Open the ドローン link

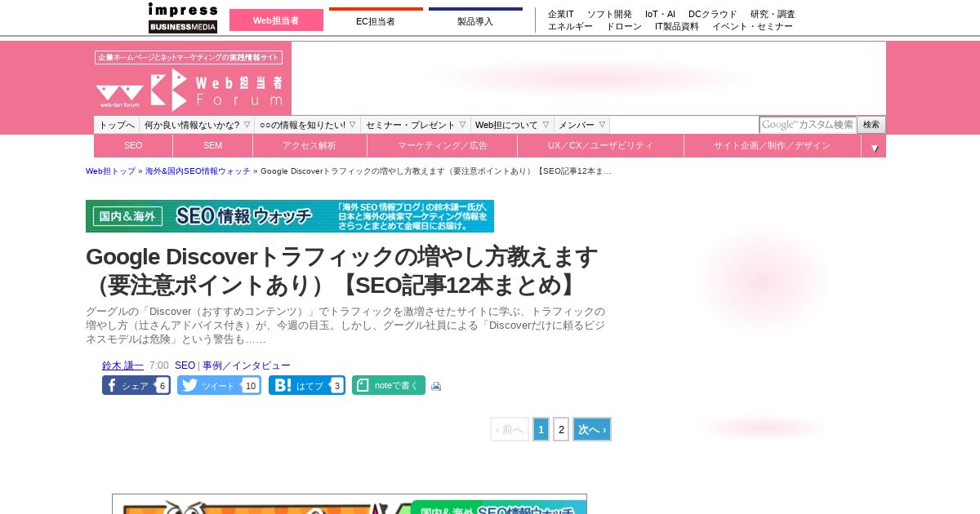(x=624, y=26)
